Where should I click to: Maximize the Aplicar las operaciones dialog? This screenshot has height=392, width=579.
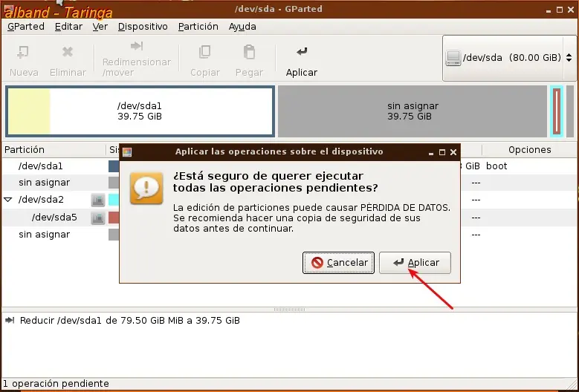pyautogui.click(x=442, y=152)
